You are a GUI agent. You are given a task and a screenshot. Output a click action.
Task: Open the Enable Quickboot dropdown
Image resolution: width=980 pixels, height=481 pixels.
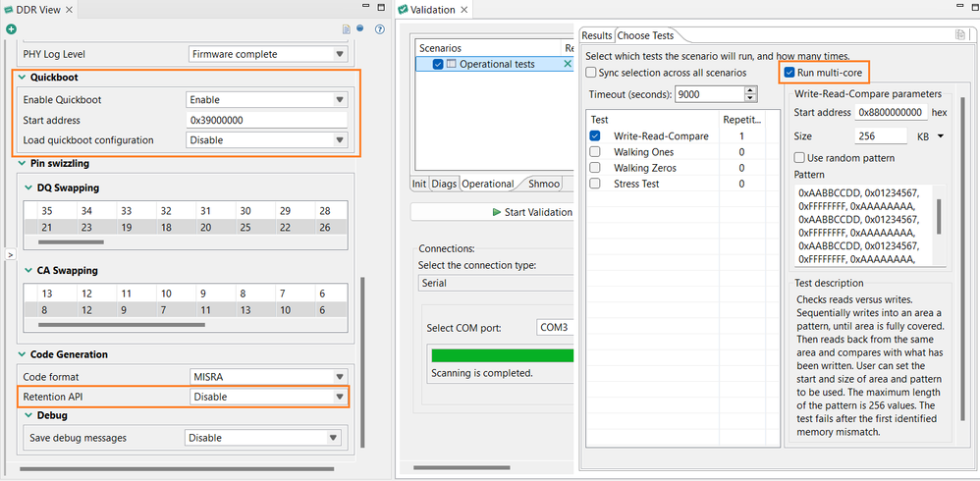pyautogui.click(x=267, y=100)
